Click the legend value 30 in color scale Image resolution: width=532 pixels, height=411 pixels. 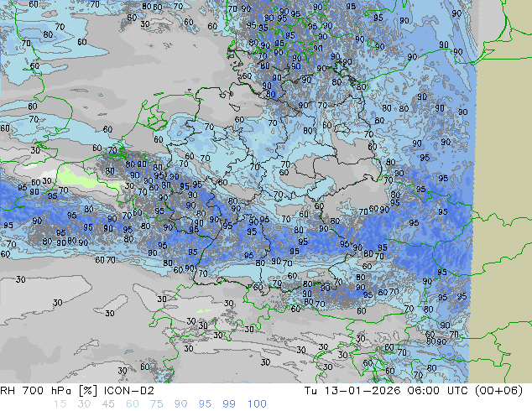(x=84, y=404)
